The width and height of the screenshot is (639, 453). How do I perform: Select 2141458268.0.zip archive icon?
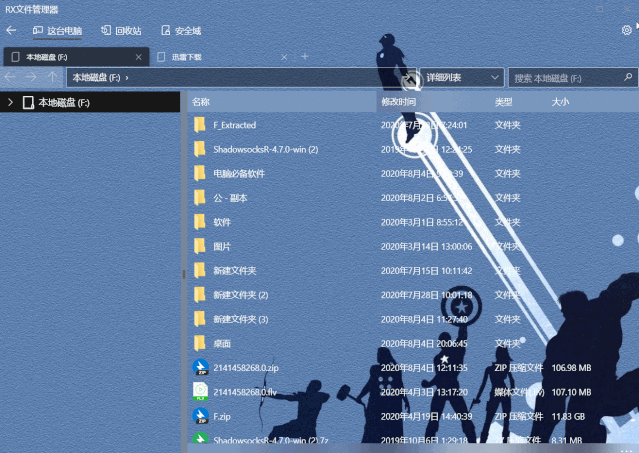pyautogui.click(x=201, y=367)
